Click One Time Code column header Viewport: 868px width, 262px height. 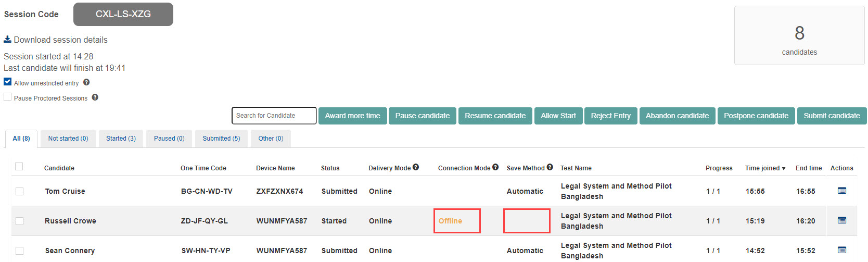point(203,168)
